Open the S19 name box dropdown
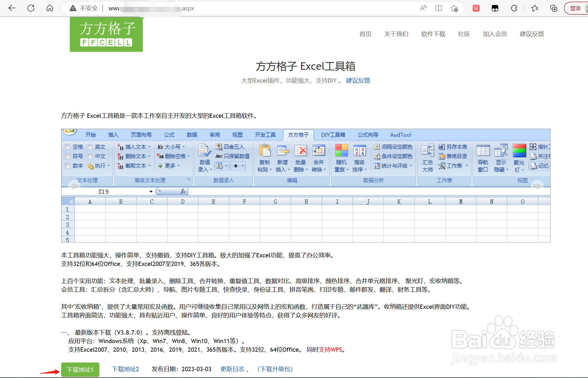 click(x=151, y=192)
